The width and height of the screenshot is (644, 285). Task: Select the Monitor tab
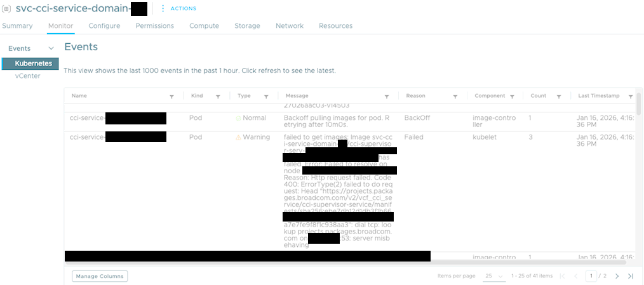pos(61,26)
